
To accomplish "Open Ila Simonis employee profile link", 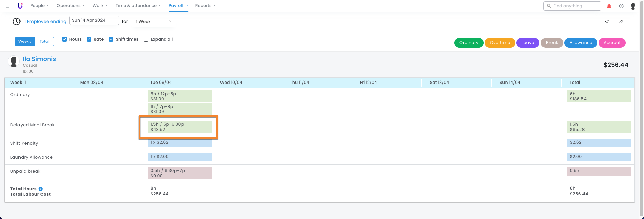I will pos(39,59).
